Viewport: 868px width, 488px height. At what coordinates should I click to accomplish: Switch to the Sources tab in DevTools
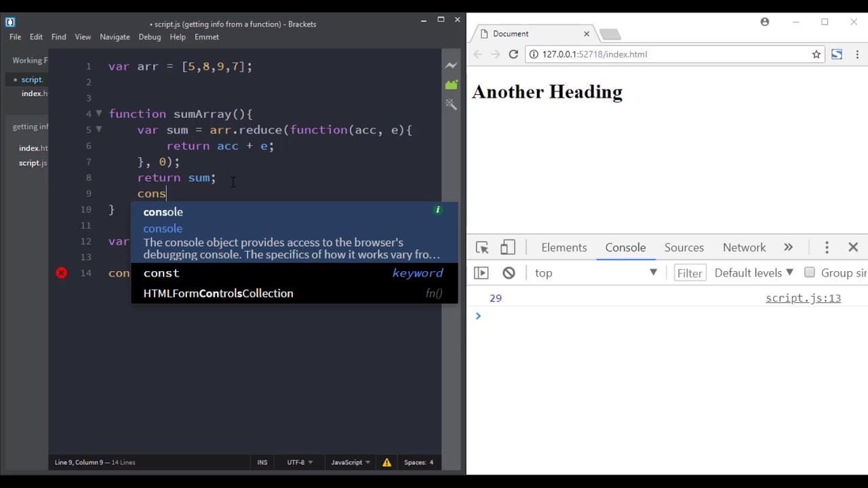(684, 247)
